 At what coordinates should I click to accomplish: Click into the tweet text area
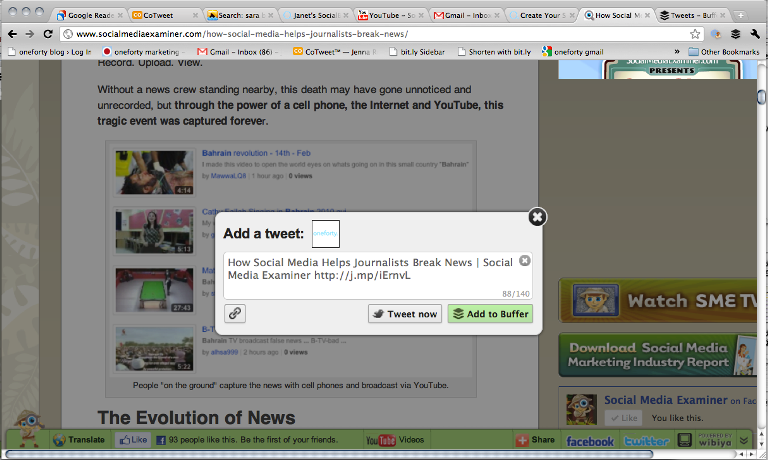pos(378,276)
